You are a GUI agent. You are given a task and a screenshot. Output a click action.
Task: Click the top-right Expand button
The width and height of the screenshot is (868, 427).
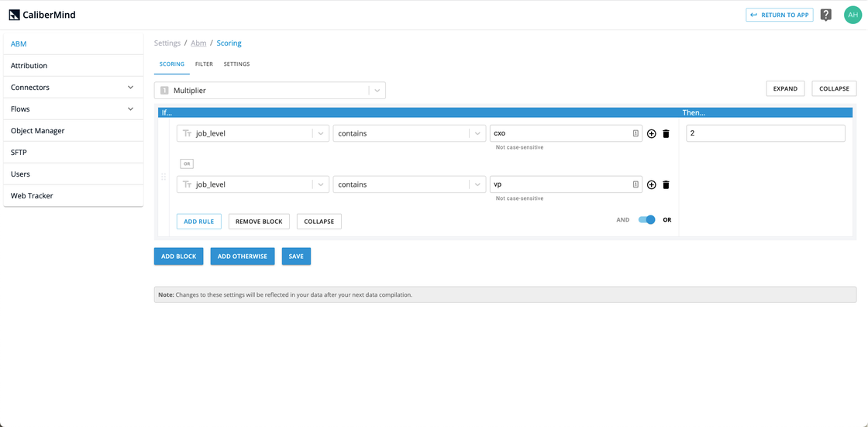pyautogui.click(x=785, y=88)
